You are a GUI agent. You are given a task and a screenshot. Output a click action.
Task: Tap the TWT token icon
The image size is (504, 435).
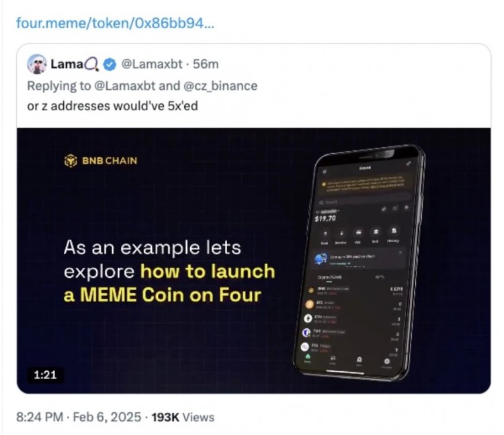click(306, 332)
